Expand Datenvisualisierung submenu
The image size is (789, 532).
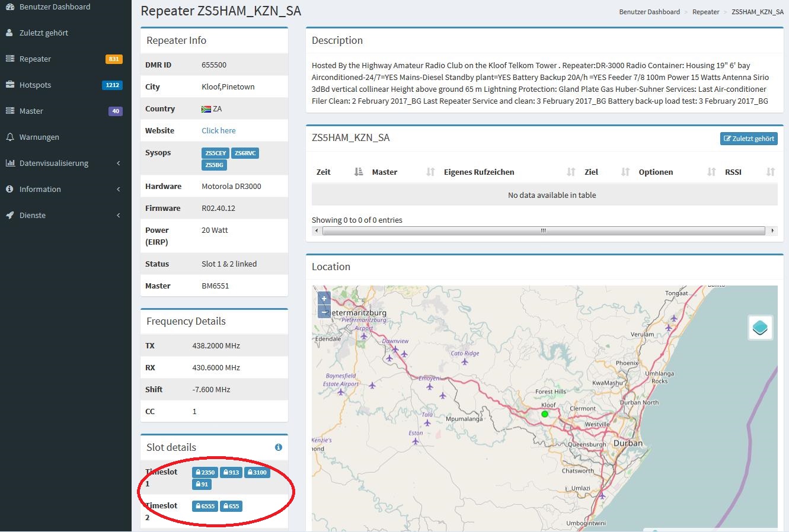click(x=65, y=163)
